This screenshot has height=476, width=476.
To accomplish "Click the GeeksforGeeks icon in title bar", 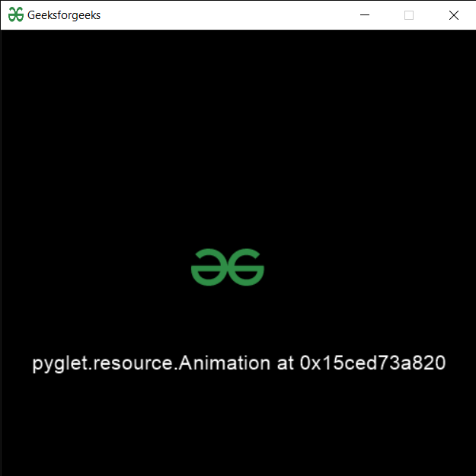I will 16,14.
